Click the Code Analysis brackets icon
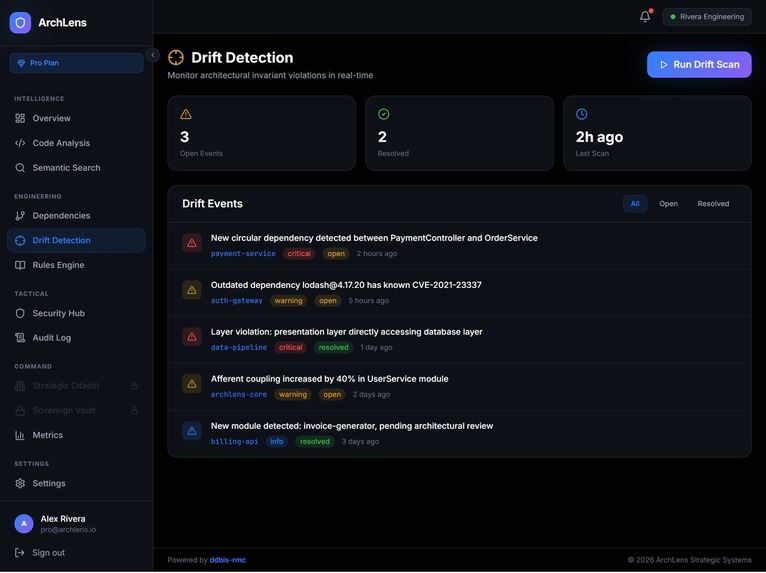 point(20,143)
